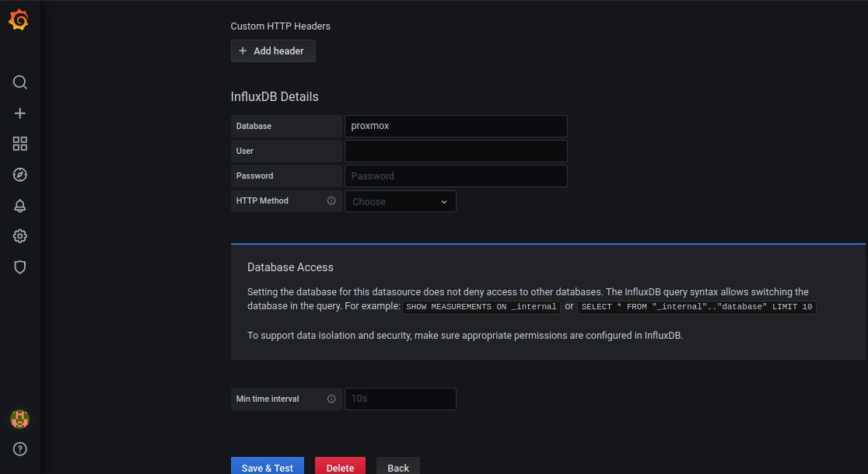Viewport: 868px width, 474px height.
Task: Click the Back button
Action: (398, 466)
